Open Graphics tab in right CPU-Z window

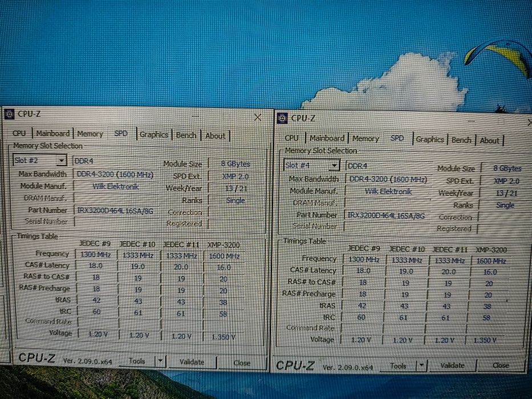click(430, 140)
